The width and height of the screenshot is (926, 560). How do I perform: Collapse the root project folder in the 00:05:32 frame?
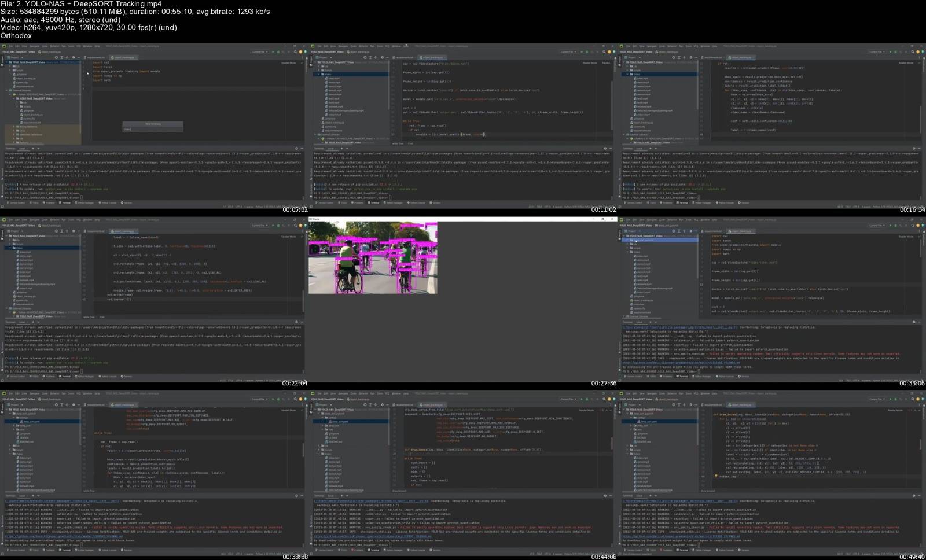pos(6,62)
